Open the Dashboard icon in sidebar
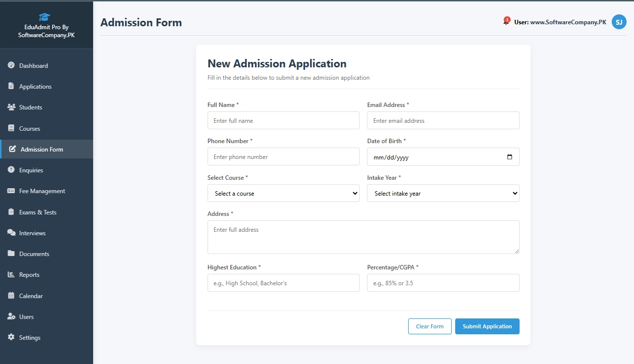 coord(11,65)
